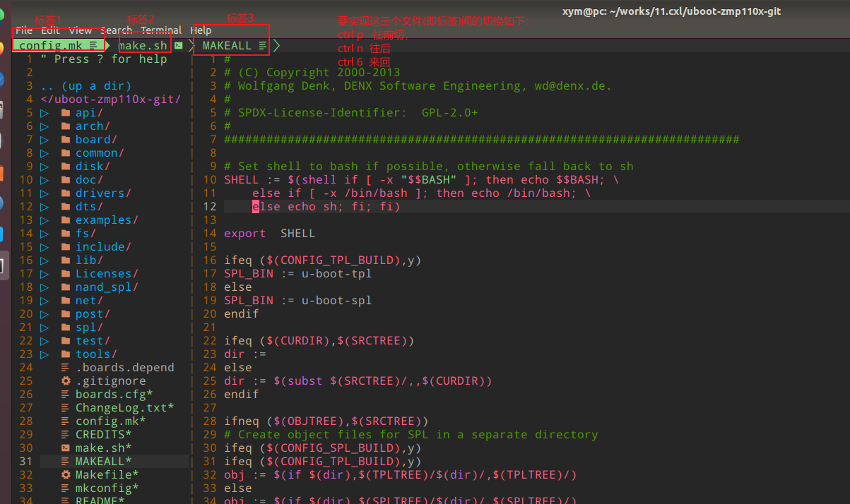The image size is (850, 504).
Task: Click 'ifeq ($(CONFIG_TPL_BUILD),y)' on line 16
Action: 322,260
